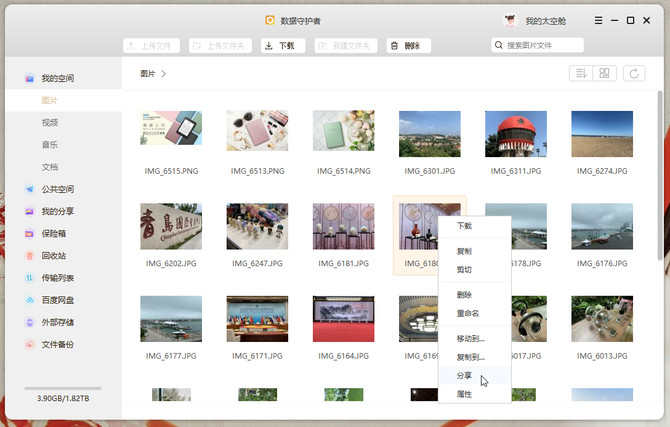Click the search magnifier icon

click(499, 45)
